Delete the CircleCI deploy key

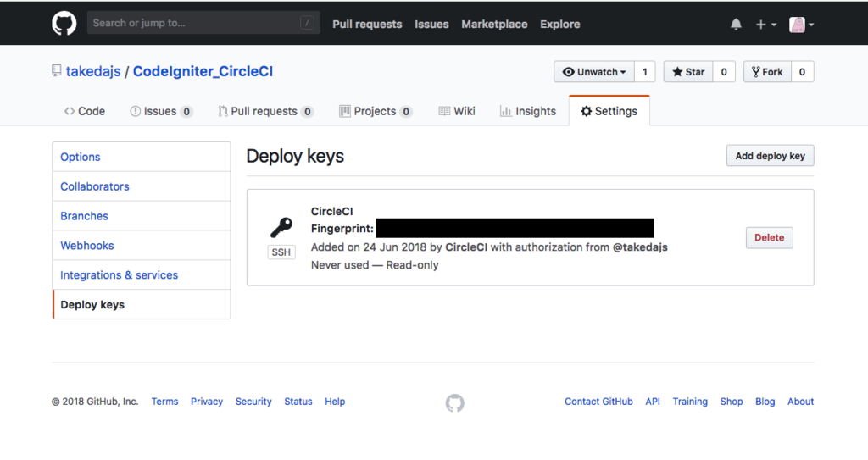(769, 237)
